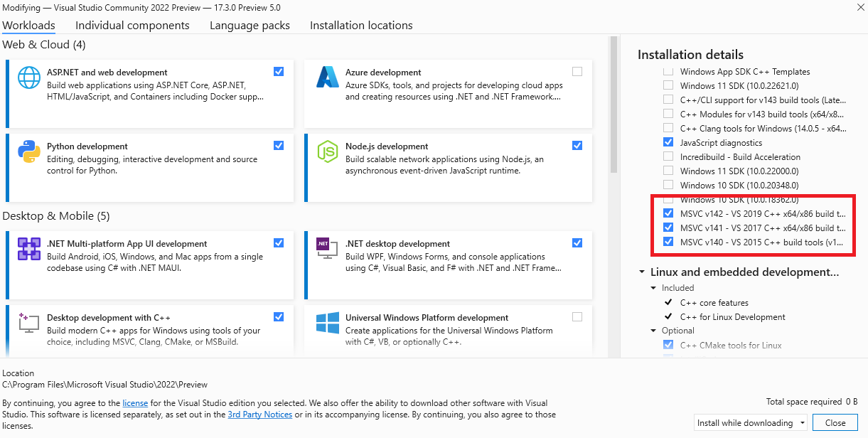This screenshot has height=438, width=868.
Task: Enable the Azure development workload checkbox
Action: [x=577, y=71]
